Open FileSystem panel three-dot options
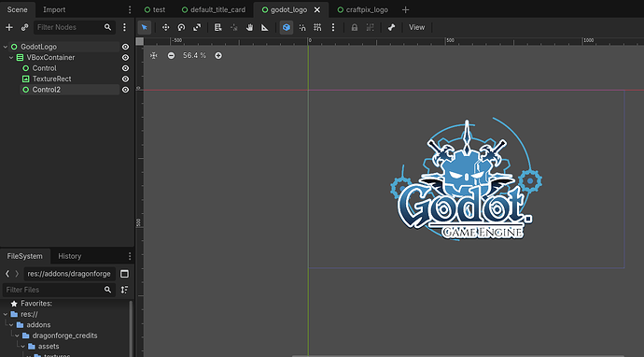The height and width of the screenshot is (357, 644). (130, 256)
